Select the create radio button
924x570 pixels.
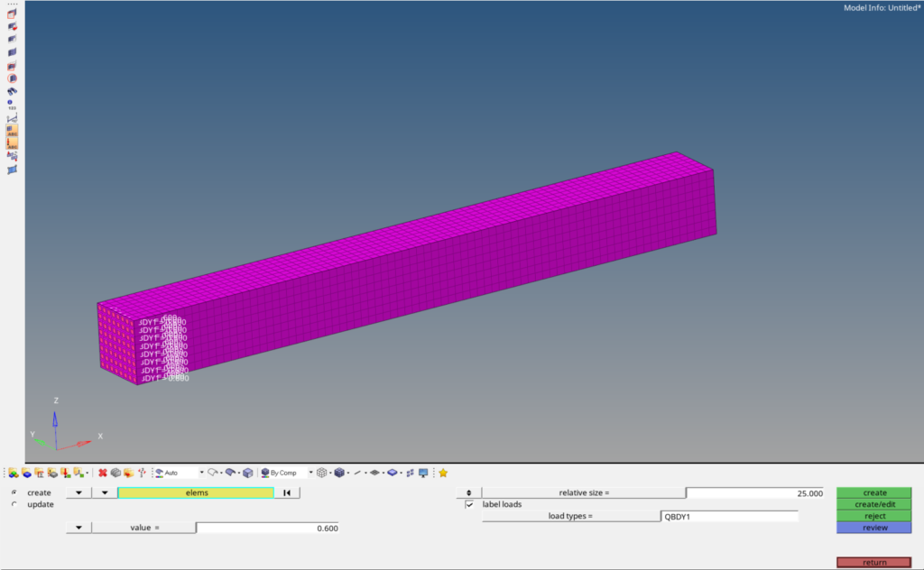(15, 493)
